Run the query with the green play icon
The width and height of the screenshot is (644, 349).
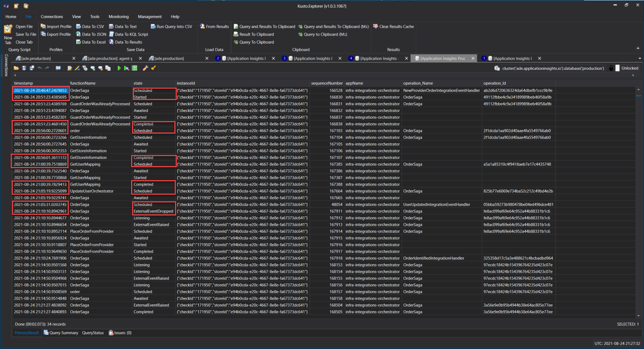[x=119, y=68]
